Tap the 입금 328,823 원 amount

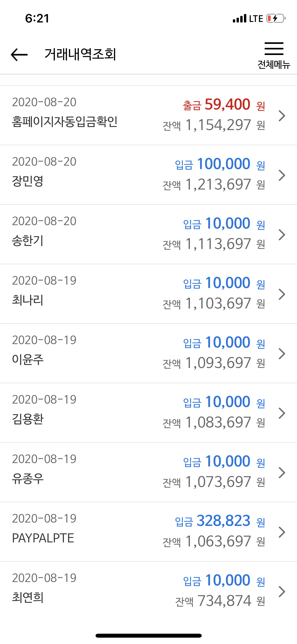(x=220, y=521)
